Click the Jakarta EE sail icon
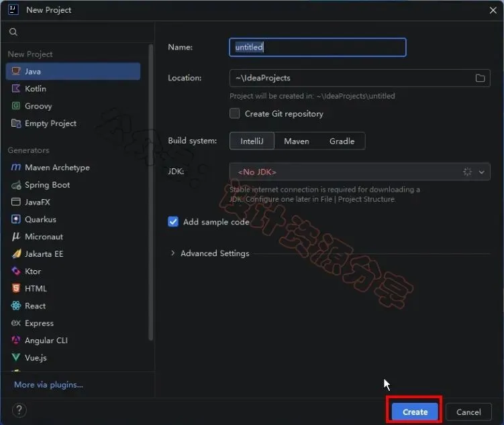This screenshot has height=425, width=504. (16, 254)
